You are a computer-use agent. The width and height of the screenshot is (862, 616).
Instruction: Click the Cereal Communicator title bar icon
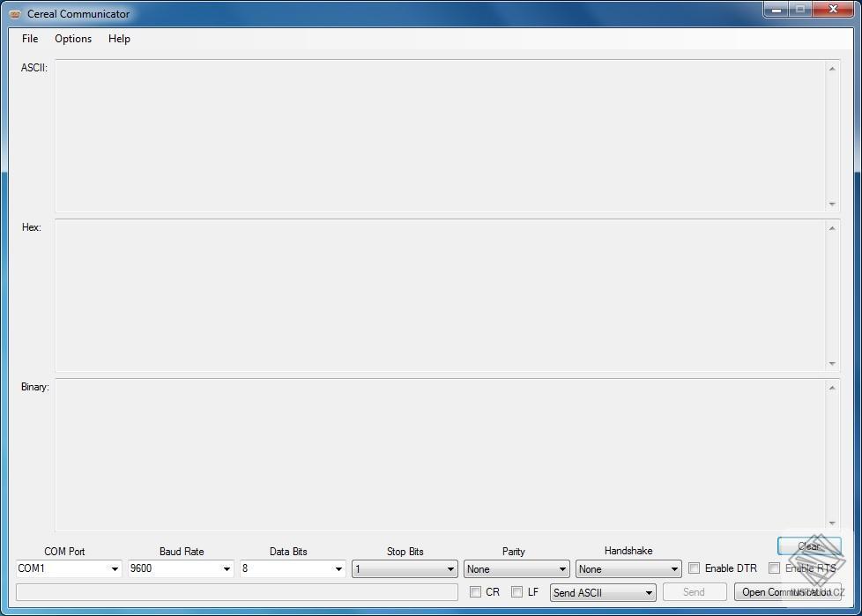(x=15, y=14)
